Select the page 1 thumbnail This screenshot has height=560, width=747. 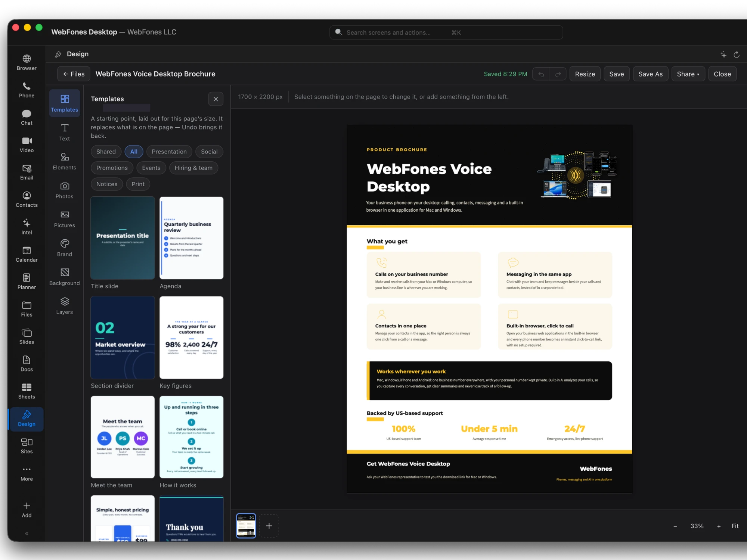246,526
